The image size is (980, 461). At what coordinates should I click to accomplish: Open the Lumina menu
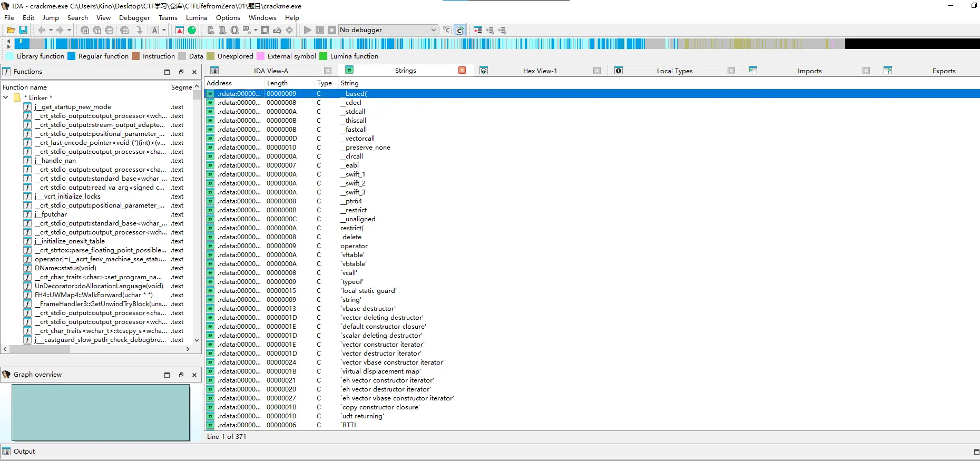[x=197, y=17]
